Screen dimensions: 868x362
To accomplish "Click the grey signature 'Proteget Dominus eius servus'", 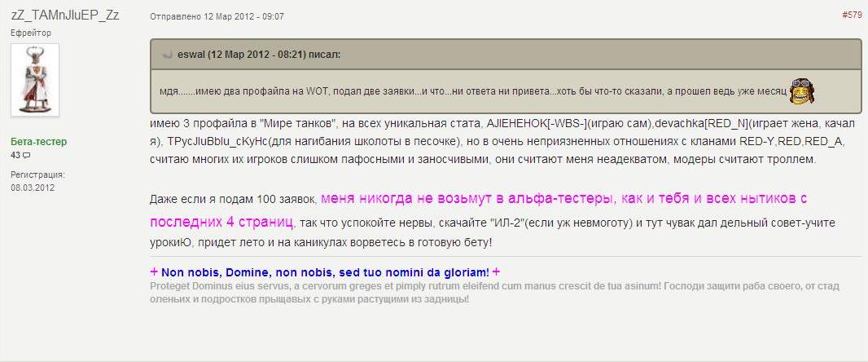I will click(221, 287).
